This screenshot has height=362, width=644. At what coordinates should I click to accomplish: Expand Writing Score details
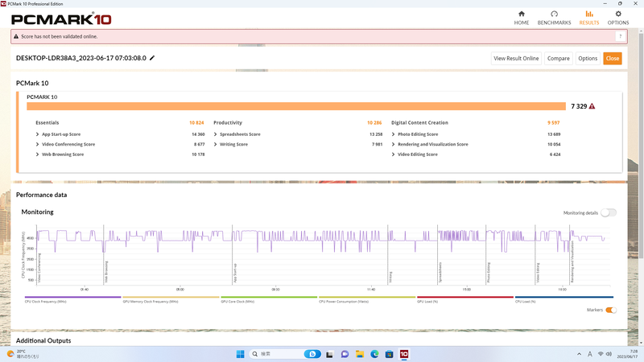click(215, 145)
